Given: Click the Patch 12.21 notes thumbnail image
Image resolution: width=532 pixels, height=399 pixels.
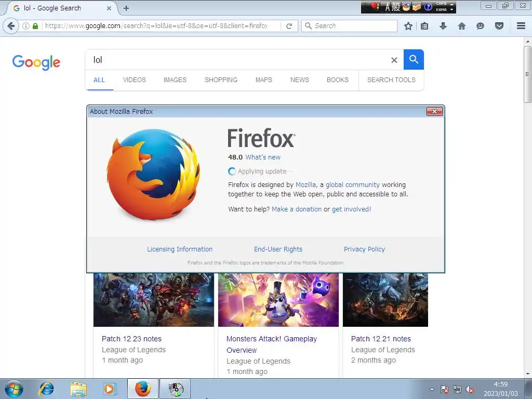Looking at the screenshot, I should tap(385, 300).
